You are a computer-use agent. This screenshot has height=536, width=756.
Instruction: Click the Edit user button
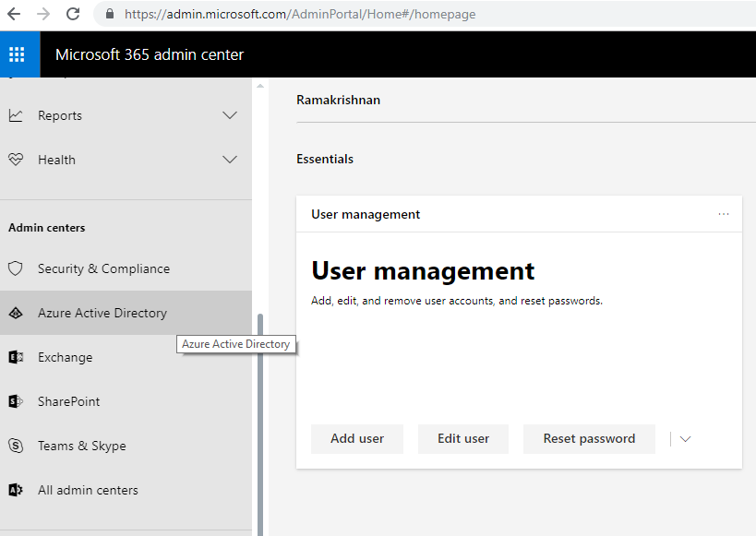click(x=463, y=439)
